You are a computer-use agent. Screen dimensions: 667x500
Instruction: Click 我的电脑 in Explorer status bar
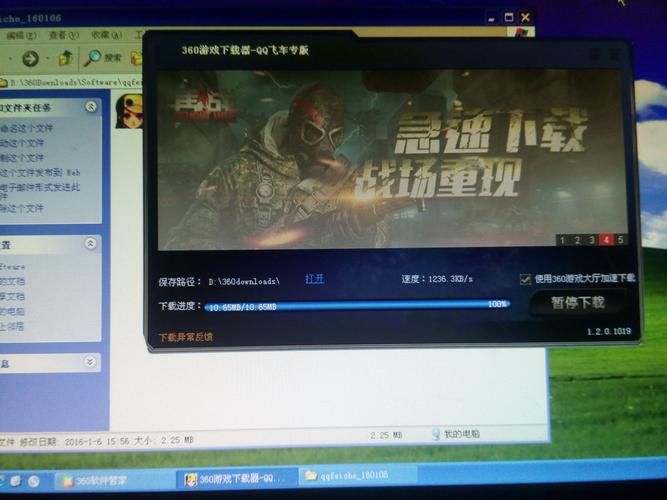(456, 434)
